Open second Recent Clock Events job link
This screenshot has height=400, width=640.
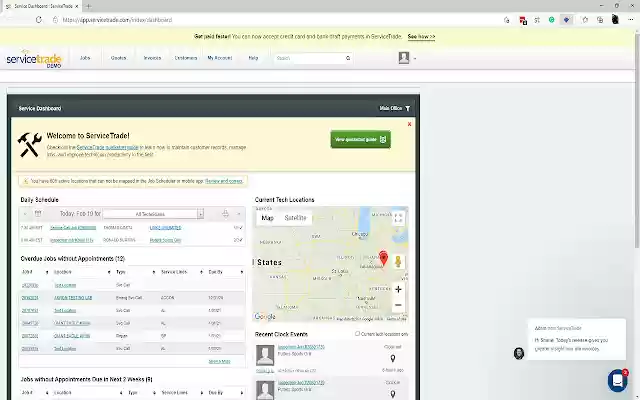(301, 382)
